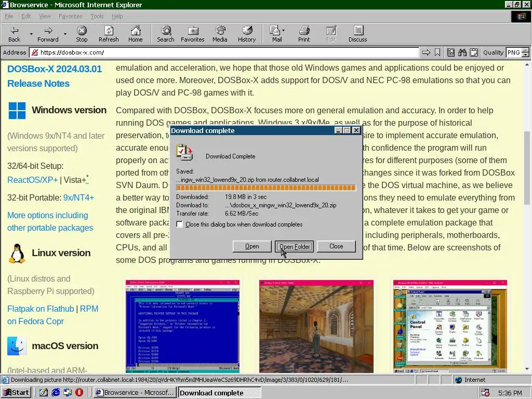532x399 pixels.
Task: Launch Outlook Express quick launch icon
Action: click(x=68, y=393)
